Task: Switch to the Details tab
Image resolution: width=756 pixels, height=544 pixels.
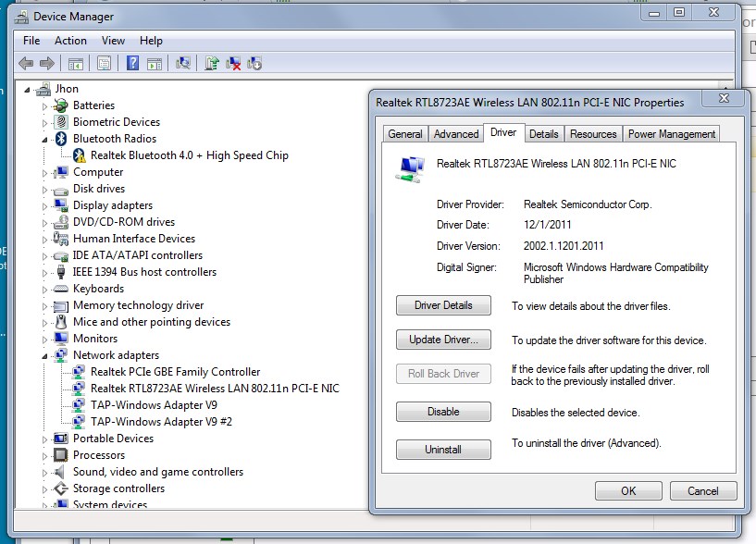Action: (544, 133)
